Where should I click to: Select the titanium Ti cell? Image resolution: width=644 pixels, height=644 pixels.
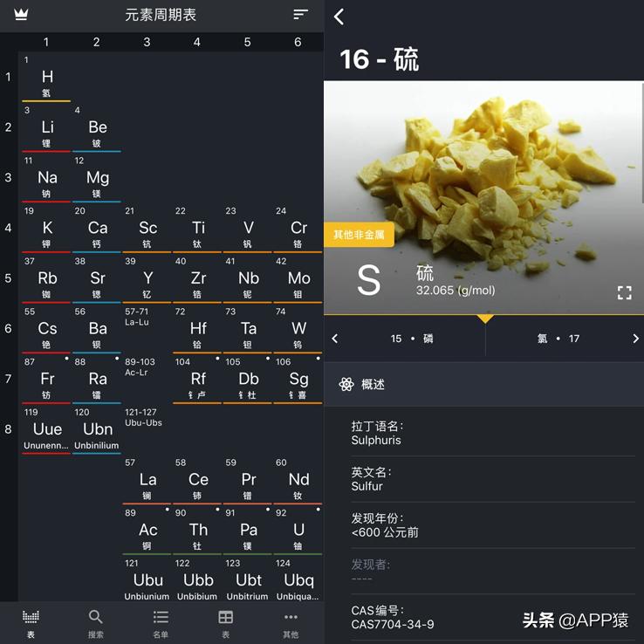click(197, 229)
